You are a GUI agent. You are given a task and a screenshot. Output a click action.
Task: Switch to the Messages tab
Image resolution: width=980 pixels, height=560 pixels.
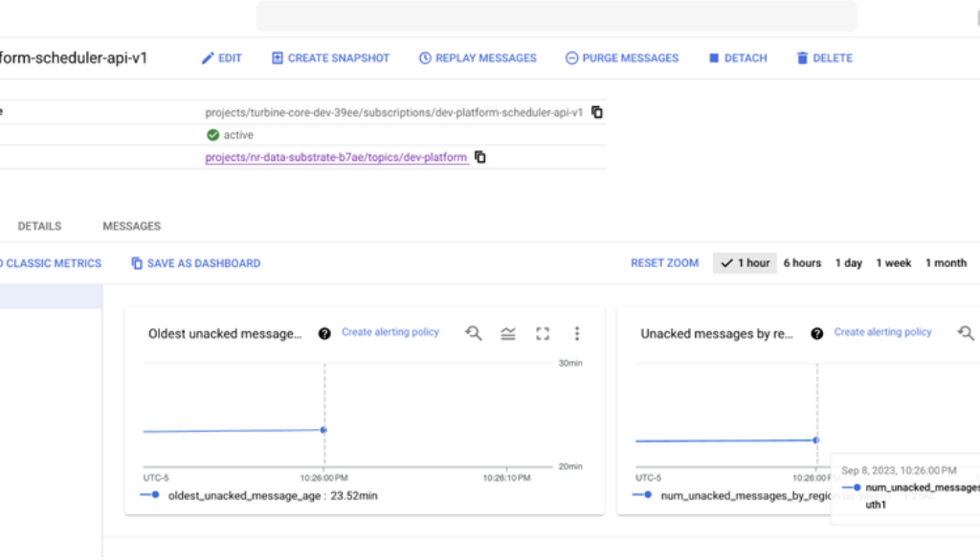pyautogui.click(x=131, y=226)
